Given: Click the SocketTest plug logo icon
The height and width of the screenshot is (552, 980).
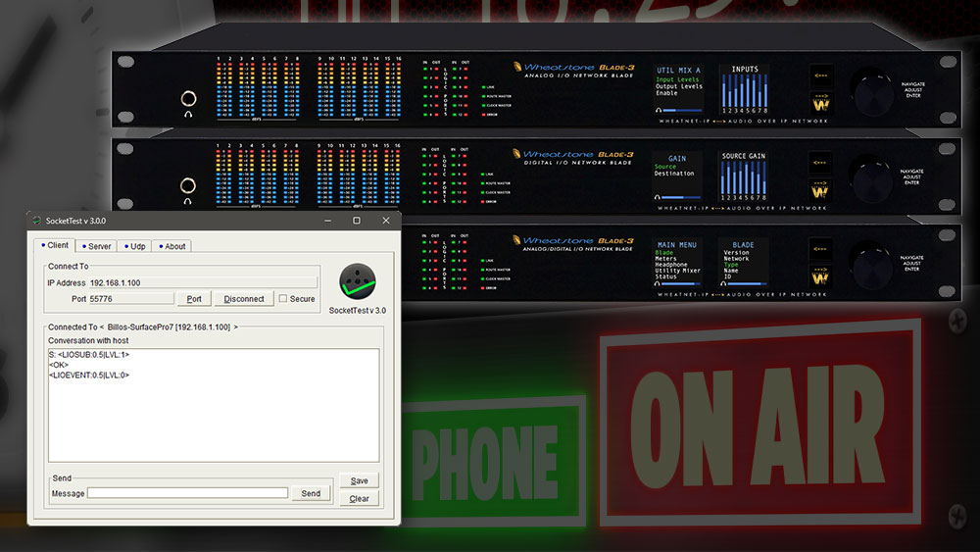Looking at the screenshot, I should click(x=358, y=282).
